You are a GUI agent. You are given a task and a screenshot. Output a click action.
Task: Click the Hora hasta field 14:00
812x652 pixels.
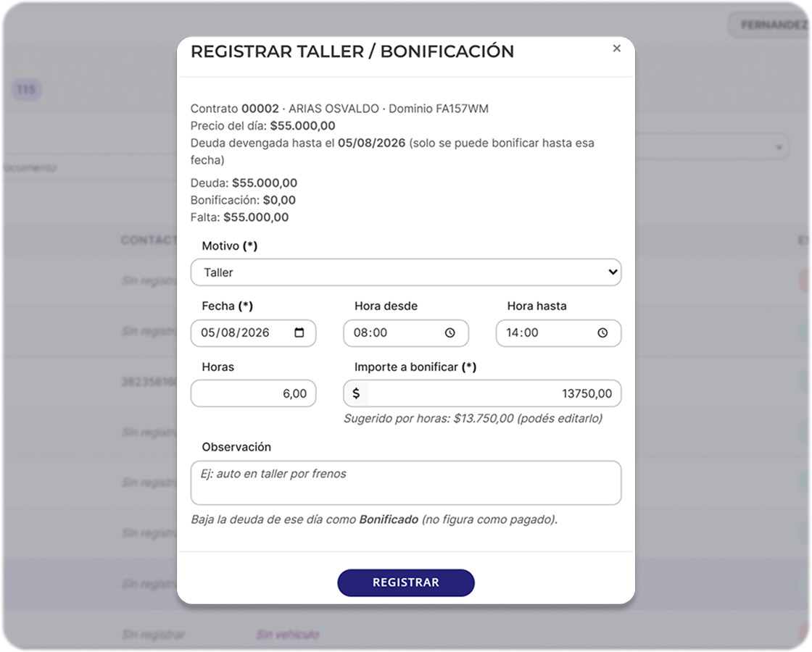[x=558, y=333]
